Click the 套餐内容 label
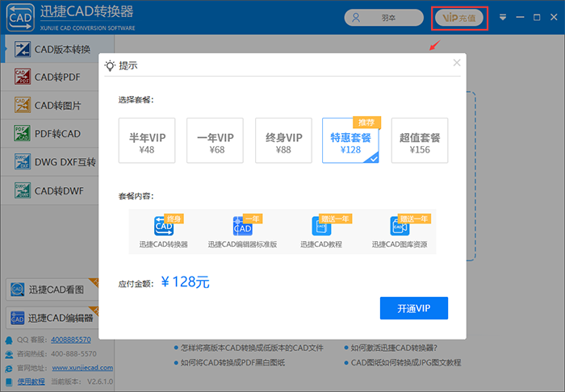This screenshot has height=392, width=565. [x=136, y=196]
